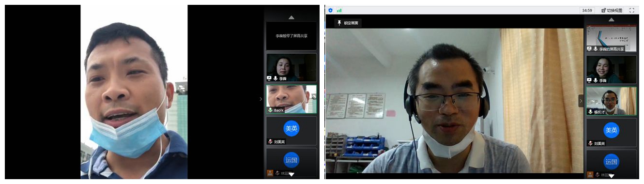Click the 34:59 meeting timer
The width and height of the screenshot is (644, 184).
(x=587, y=10)
